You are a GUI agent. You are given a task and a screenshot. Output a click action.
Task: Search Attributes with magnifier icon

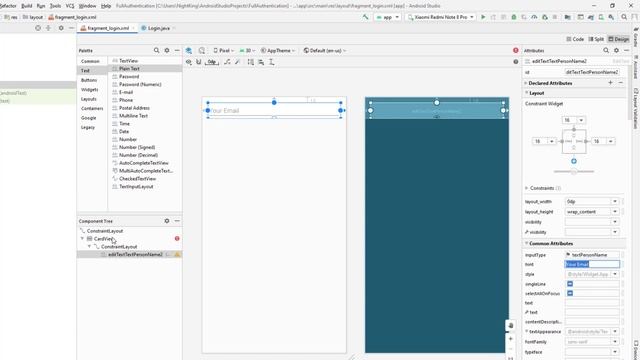pos(606,50)
